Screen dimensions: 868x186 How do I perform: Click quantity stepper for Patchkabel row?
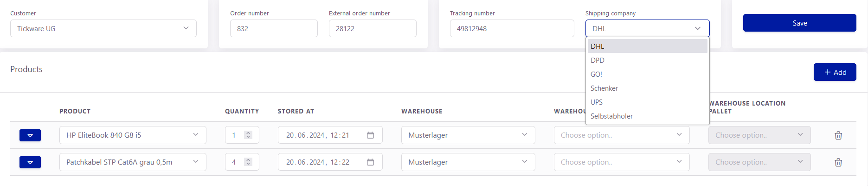pyautogui.click(x=248, y=162)
